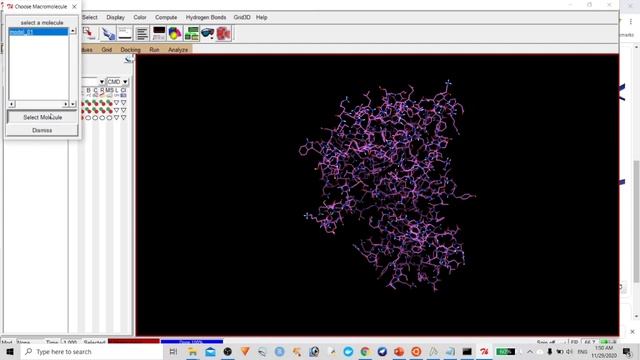Click the dark round taskbar icon beside Mail

[x=228, y=351]
